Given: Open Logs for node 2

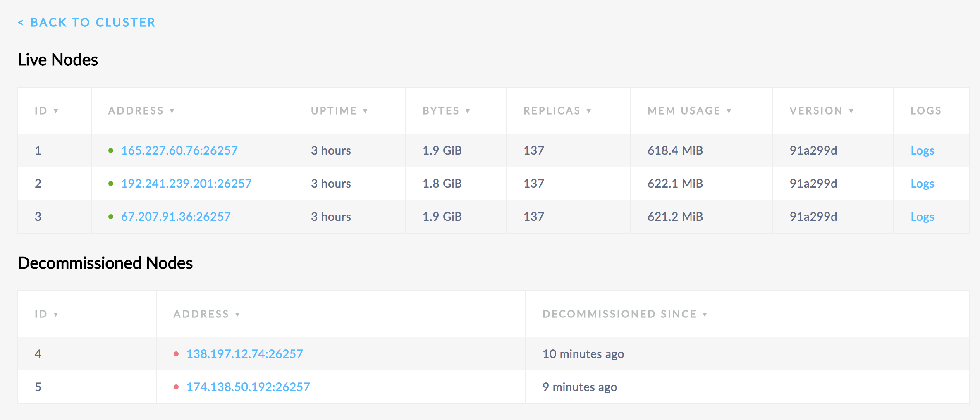Looking at the screenshot, I should [x=923, y=184].
